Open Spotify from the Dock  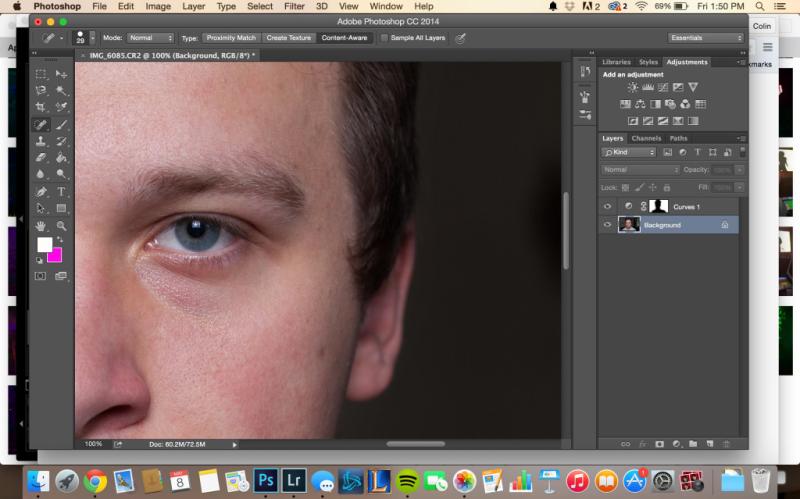pos(407,480)
